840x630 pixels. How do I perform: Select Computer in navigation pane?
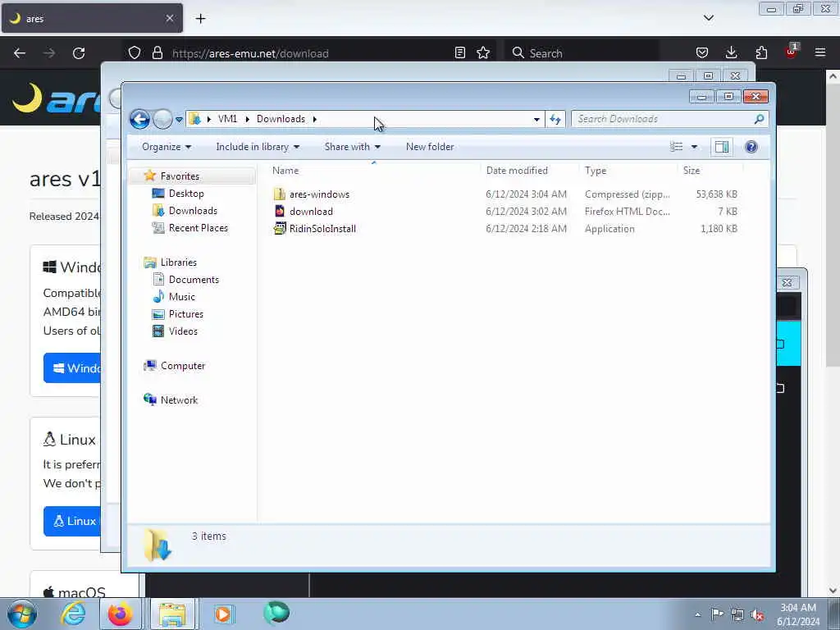tap(183, 366)
